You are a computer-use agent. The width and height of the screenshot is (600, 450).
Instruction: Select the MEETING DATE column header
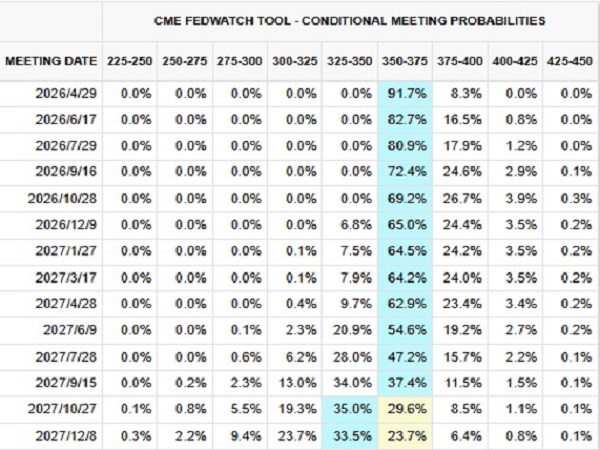[51, 60]
